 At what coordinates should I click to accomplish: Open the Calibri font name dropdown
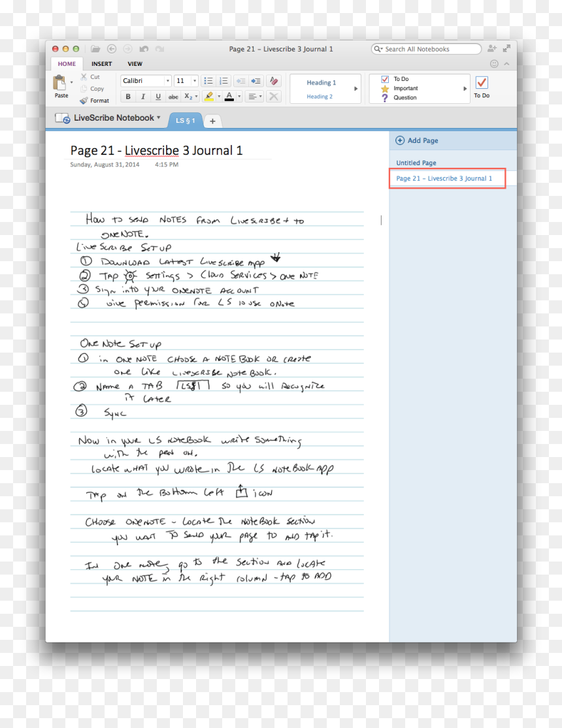click(x=168, y=81)
